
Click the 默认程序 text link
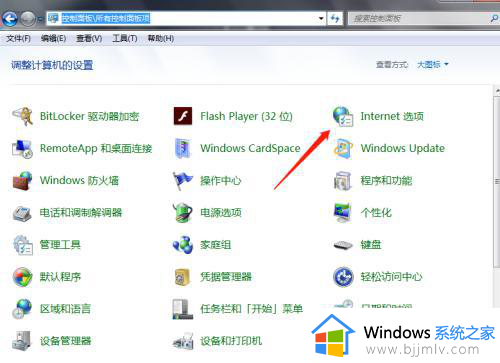tap(60, 277)
